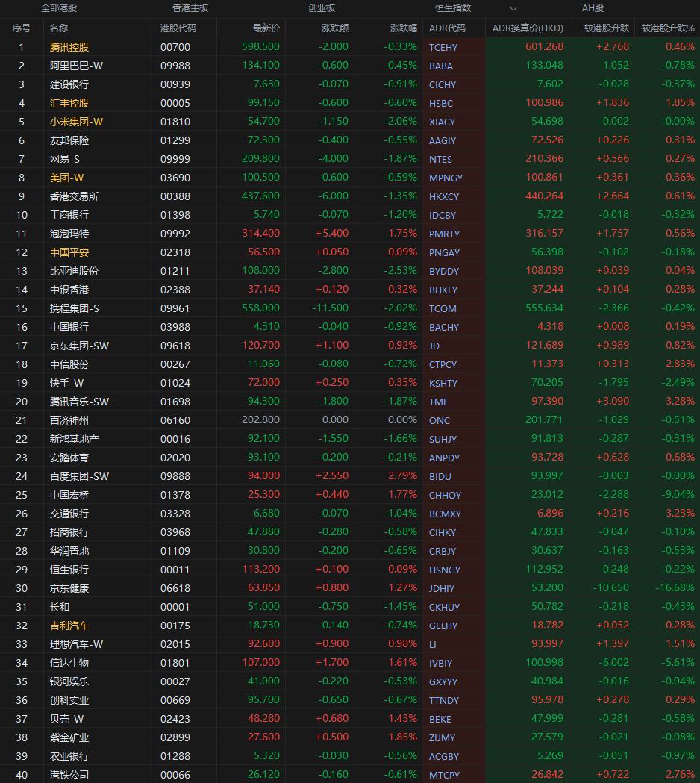Open the 香港主板 tab
This screenshot has height=783, width=700.
(x=190, y=8)
